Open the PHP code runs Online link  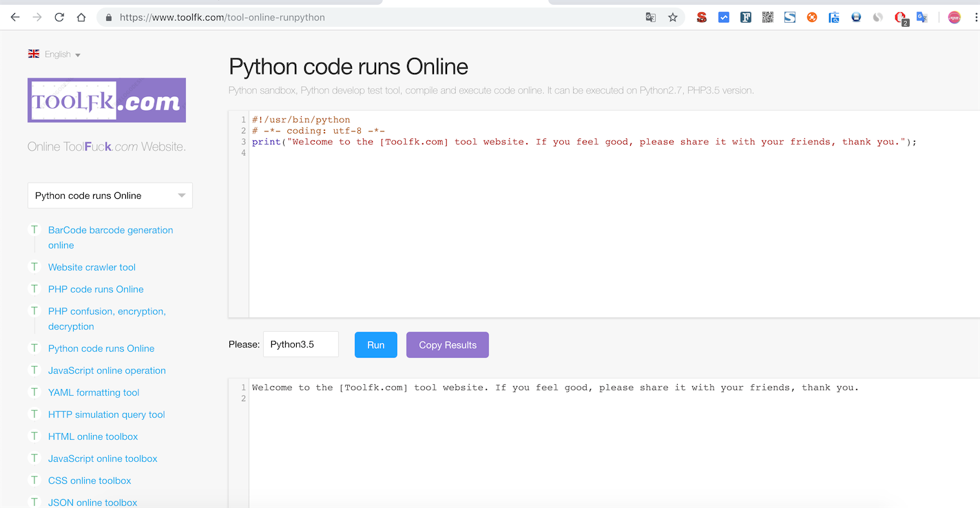point(95,289)
